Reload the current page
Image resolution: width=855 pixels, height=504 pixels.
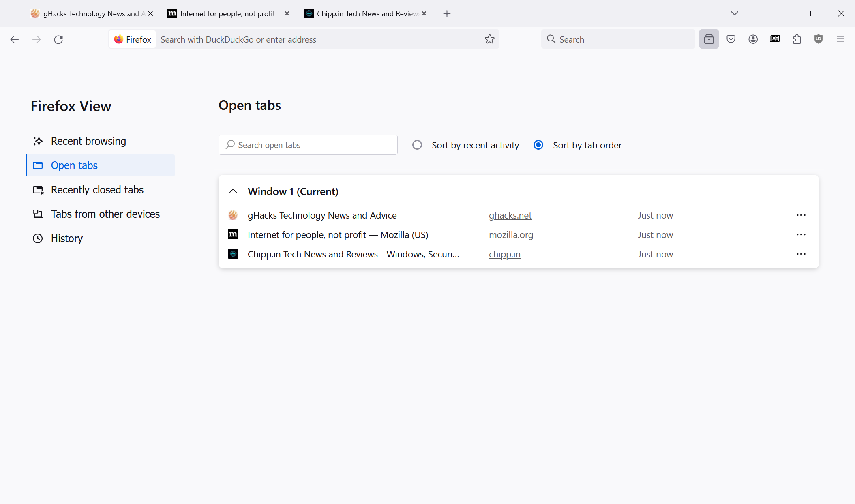58,39
